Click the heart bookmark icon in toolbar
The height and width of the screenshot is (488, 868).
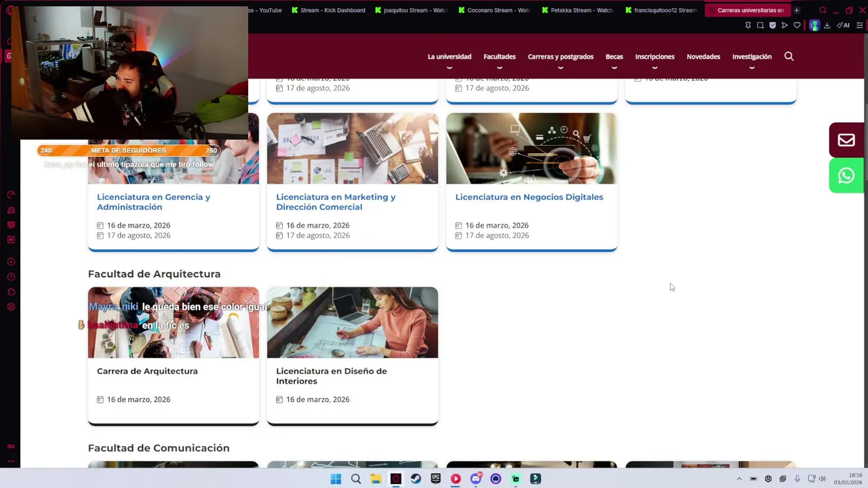click(x=797, y=25)
